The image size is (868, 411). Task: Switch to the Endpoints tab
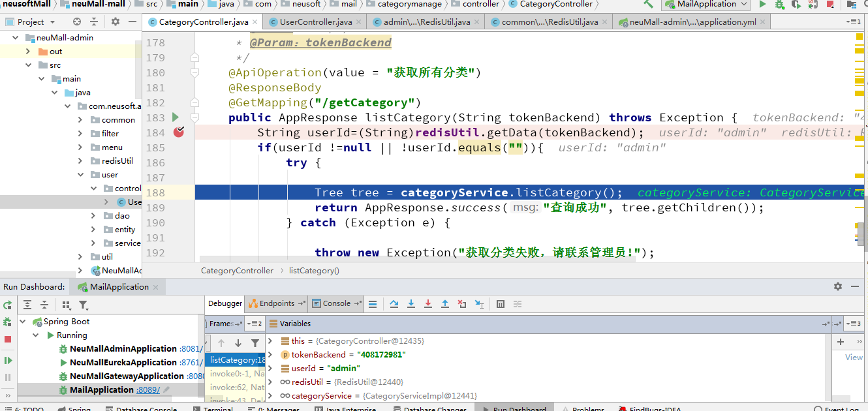(x=277, y=303)
